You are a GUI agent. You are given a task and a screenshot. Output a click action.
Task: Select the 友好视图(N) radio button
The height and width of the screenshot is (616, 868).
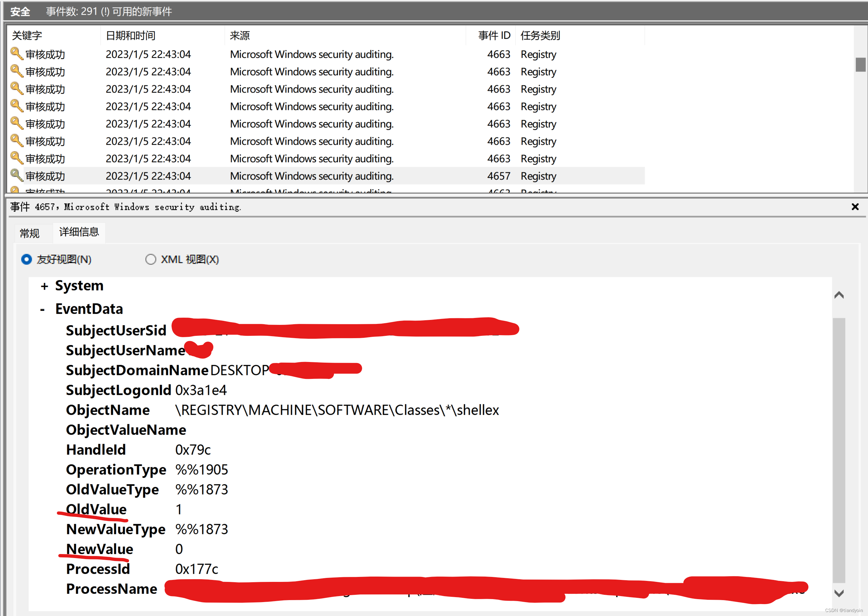27,259
